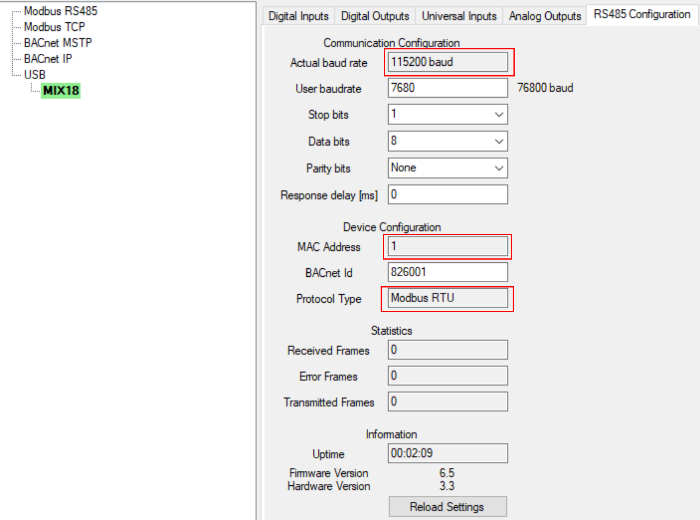Viewport: 700px width, 520px height.
Task: Click the BACnet Id input field
Action: pos(447,272)
